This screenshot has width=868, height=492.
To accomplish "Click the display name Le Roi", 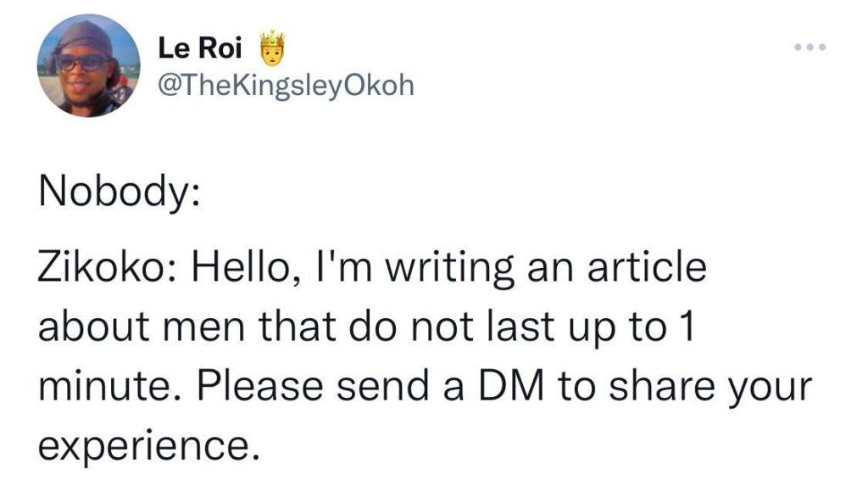I will pyautogui.click(x=200, y=49).
